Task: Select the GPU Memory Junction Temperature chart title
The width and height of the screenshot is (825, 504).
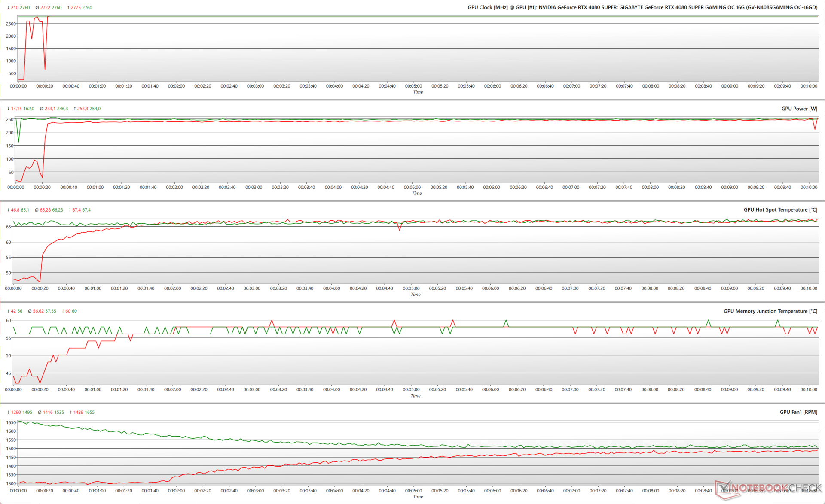Action: 770,311
